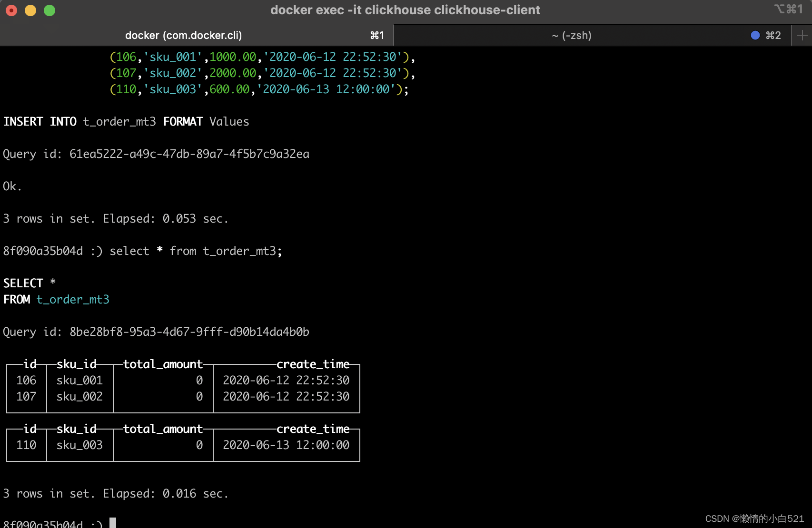The width and height of the screenshot is (812, 528).
Task: Open a new terminal tab with plus icon
Action: [802, 35]
